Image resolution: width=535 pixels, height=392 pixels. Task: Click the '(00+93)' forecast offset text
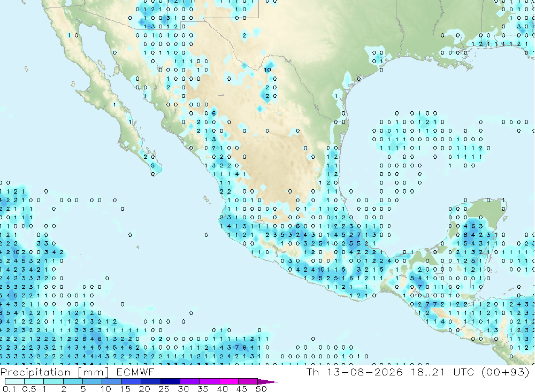click(x=506, y=372)
